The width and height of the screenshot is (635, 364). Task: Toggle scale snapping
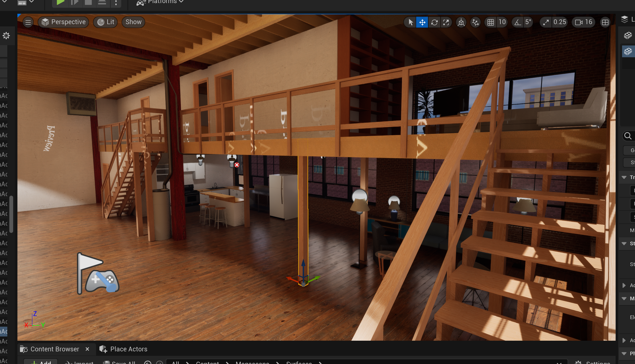coord(546,22)
